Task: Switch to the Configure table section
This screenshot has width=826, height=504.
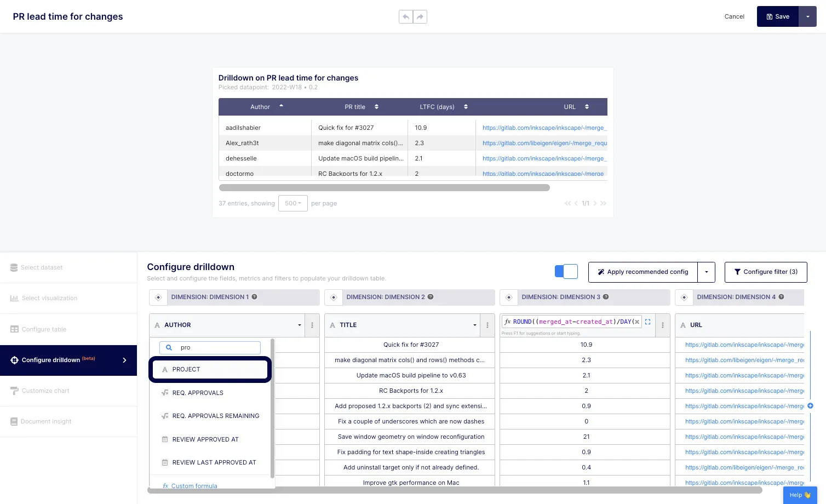Action: point(44,329)
